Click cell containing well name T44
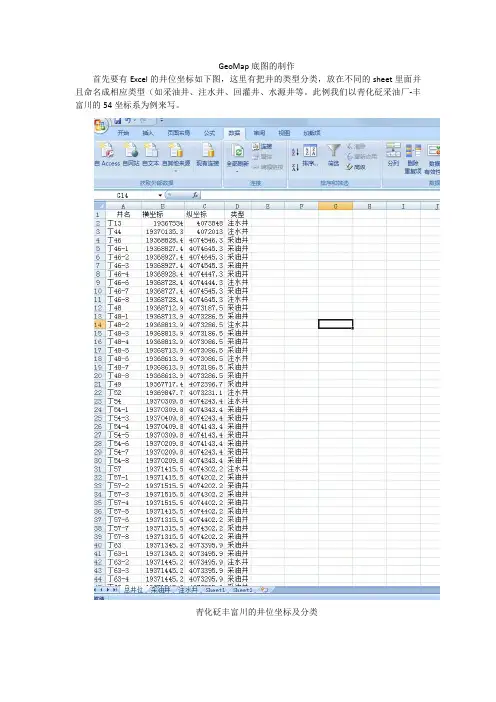 [x=123, y=231]
